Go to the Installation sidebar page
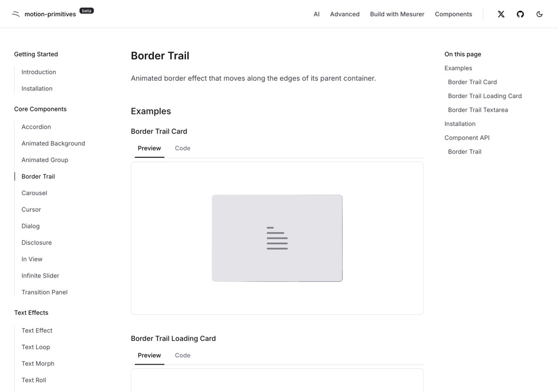 pyautogui.click(x=37, y=89)
